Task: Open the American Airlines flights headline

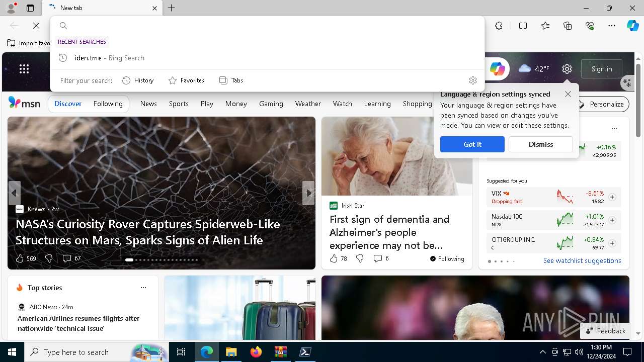Action: point(78,323)
